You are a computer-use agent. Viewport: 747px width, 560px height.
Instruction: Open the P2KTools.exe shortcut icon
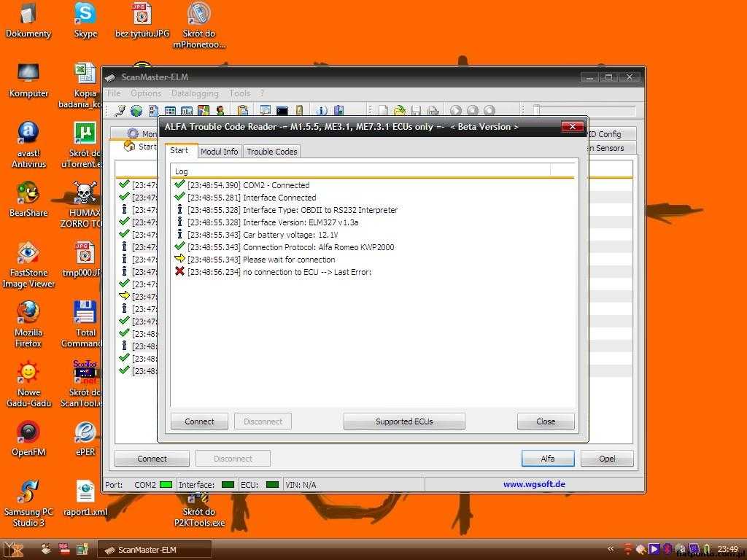pos(199,512)
